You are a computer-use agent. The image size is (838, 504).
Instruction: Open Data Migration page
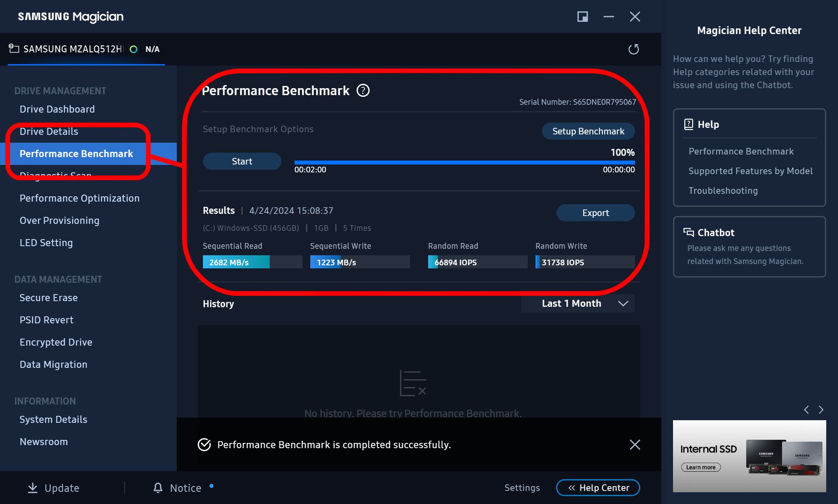[53, 364]
